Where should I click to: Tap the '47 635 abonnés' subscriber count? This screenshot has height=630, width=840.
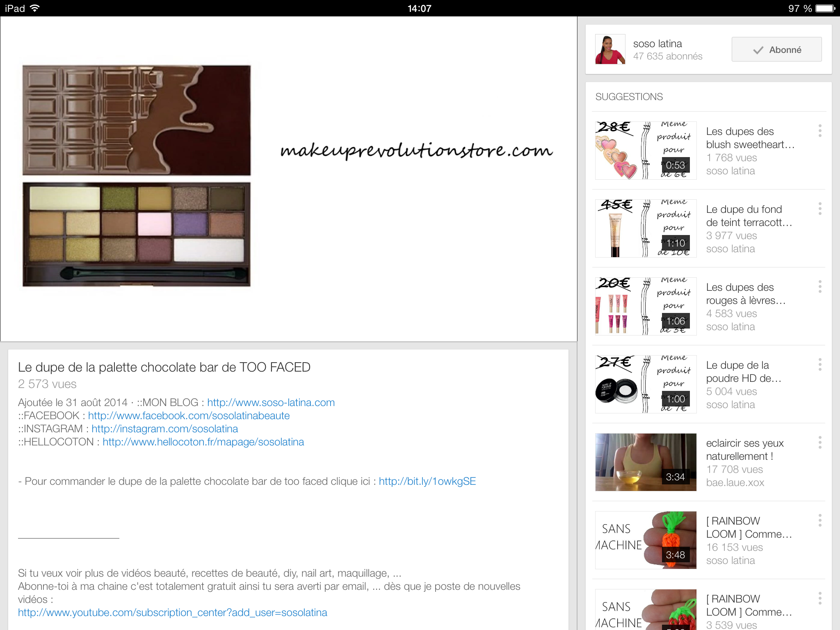[x=668, y=56]
